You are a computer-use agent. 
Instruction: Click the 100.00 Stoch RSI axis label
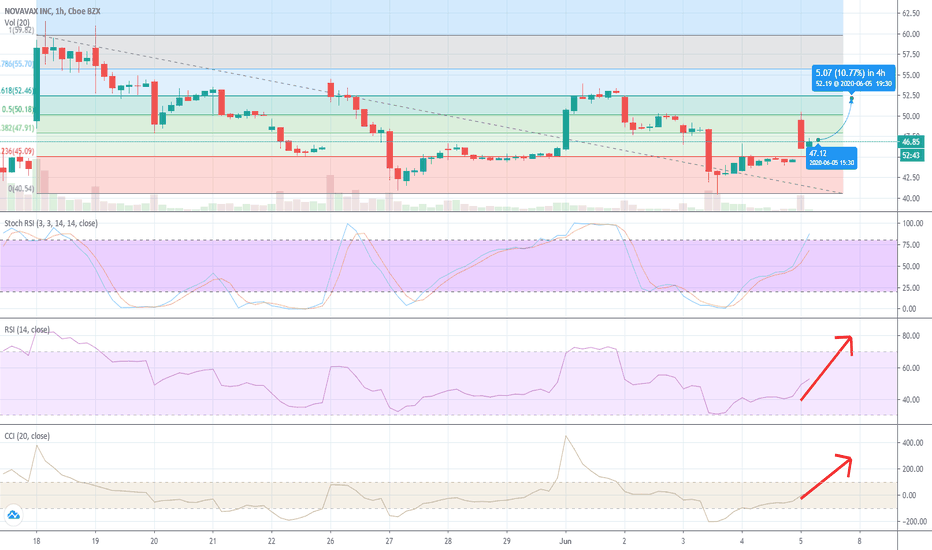(912, 224)
